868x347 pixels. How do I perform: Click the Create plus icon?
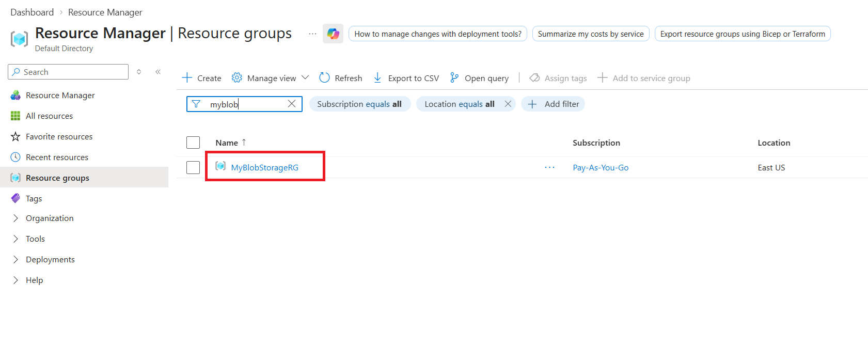187,78
